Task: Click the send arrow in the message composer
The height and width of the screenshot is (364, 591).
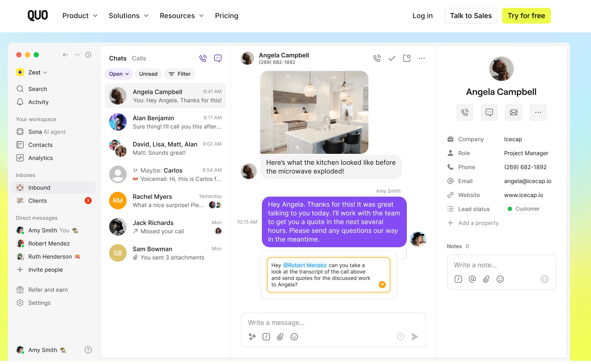Action: pos(415,337)
